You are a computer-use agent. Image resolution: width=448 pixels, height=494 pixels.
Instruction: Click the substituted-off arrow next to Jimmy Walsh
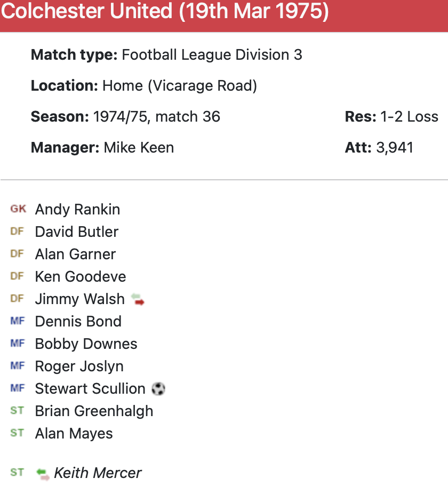pyautogui.click(x=138, y=300)
